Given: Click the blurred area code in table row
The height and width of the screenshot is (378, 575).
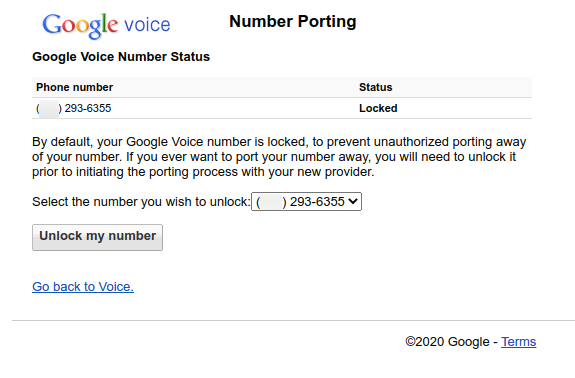Looking at the screenshot, I should [x=49, y=109].
